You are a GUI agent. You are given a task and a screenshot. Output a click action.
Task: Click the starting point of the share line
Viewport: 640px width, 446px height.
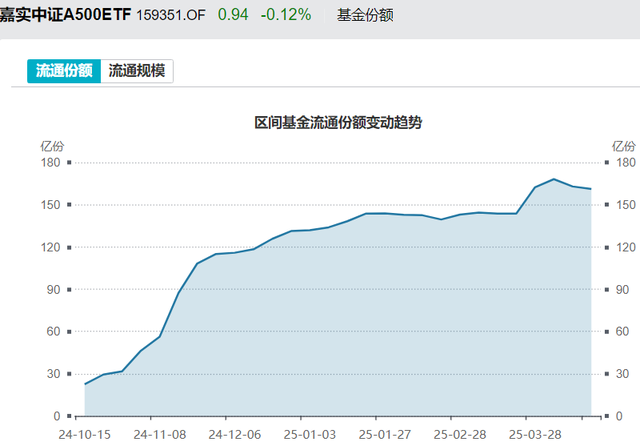tap(85, 384)
